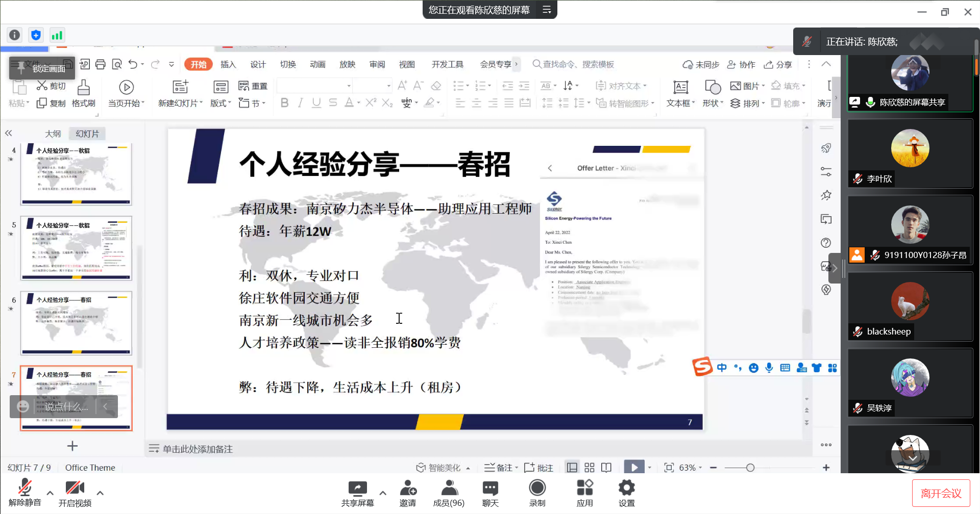Click the zoom slider handle
Image resolution: width=980 pixels, height=514 pixels.
750,468
